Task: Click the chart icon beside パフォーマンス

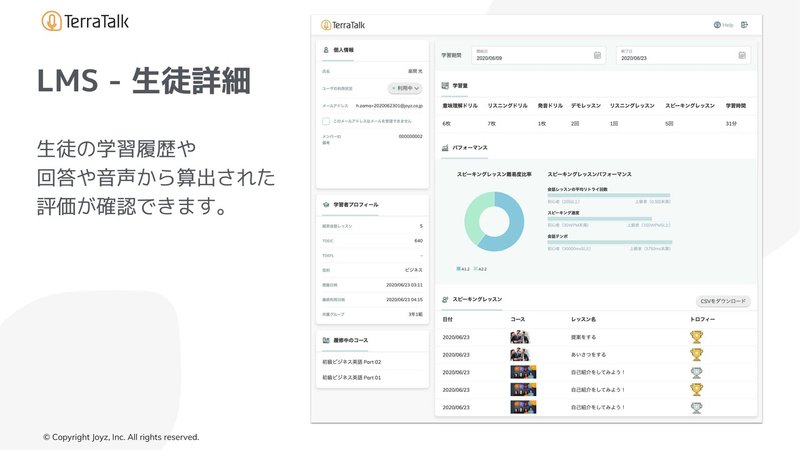Action: (445, 147)
